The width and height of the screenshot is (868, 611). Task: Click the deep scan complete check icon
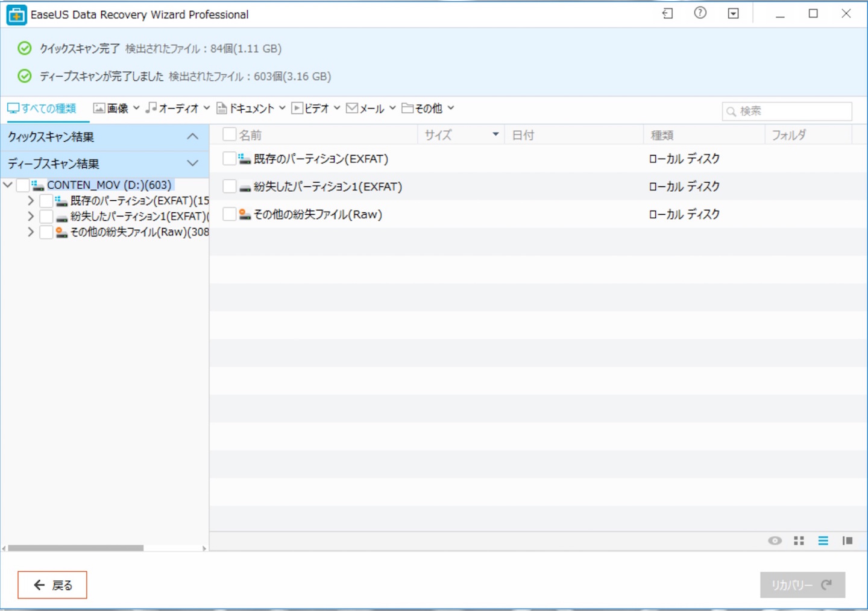click(25, 76)
